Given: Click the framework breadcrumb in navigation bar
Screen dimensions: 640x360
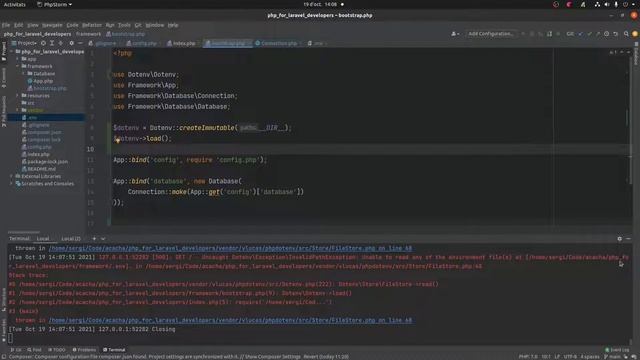Looking at the screenshot, I should [89, 34].
